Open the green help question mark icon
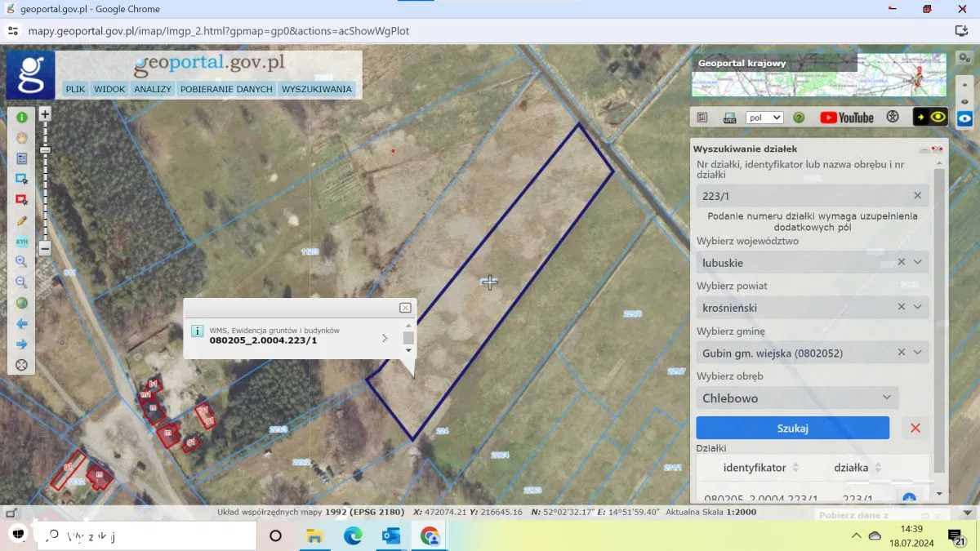Screen dimensions: 980x551 click(x=799, y=118)
